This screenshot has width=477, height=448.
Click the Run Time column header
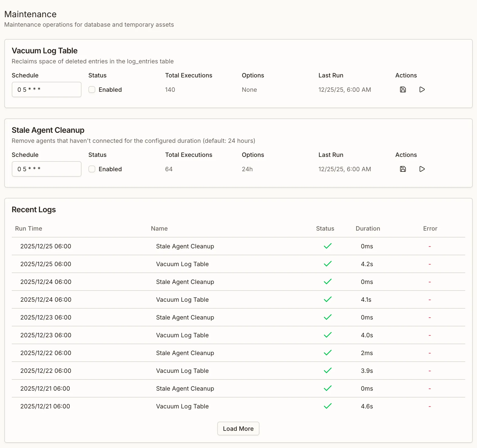(x=29, y=229)
